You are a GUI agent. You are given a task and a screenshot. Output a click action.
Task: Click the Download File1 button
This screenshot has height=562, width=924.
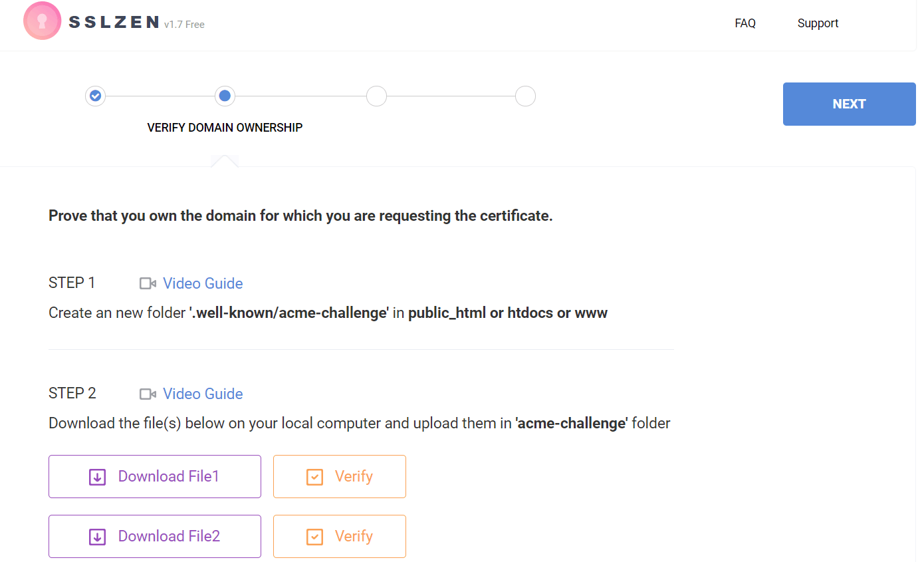155,476
